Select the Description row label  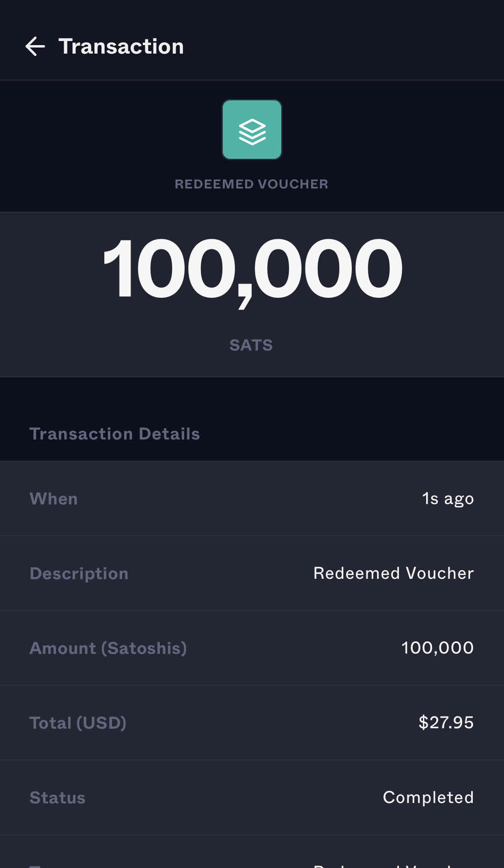point(79,574)
